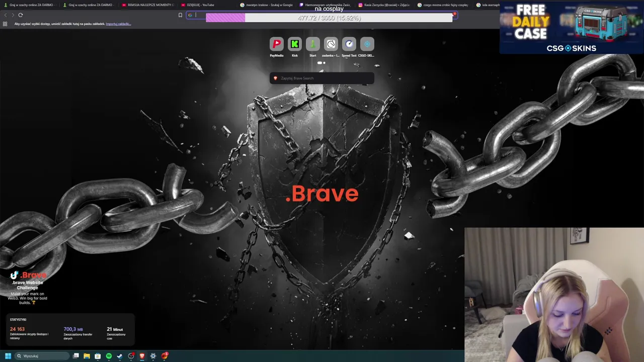
Task: Click the 21 Minut saved time stat
Action: tap(116, 333)
